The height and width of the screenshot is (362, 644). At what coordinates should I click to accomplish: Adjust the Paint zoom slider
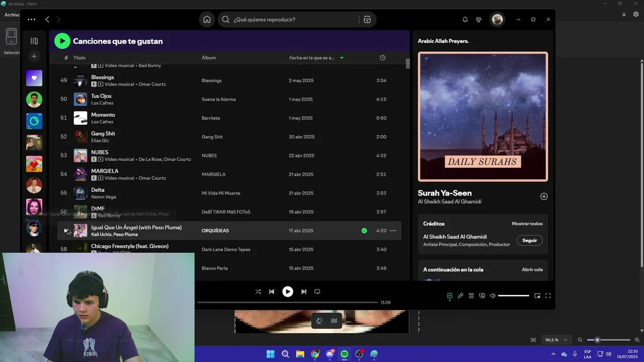tap(609, 340)
